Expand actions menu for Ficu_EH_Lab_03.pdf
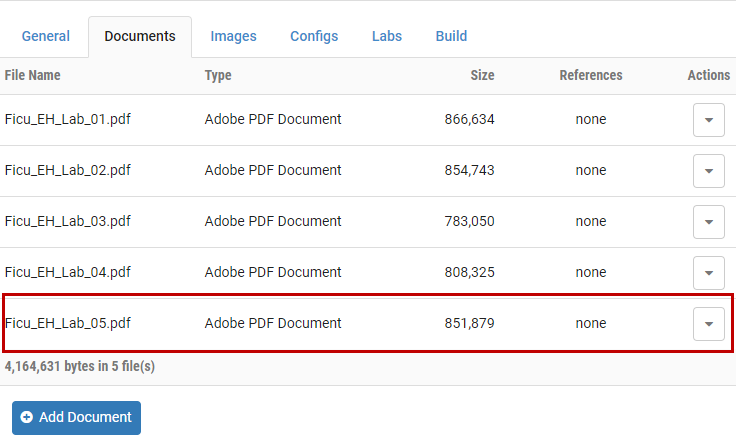This screenshot has height=435, width=736. tap(709, 222)
